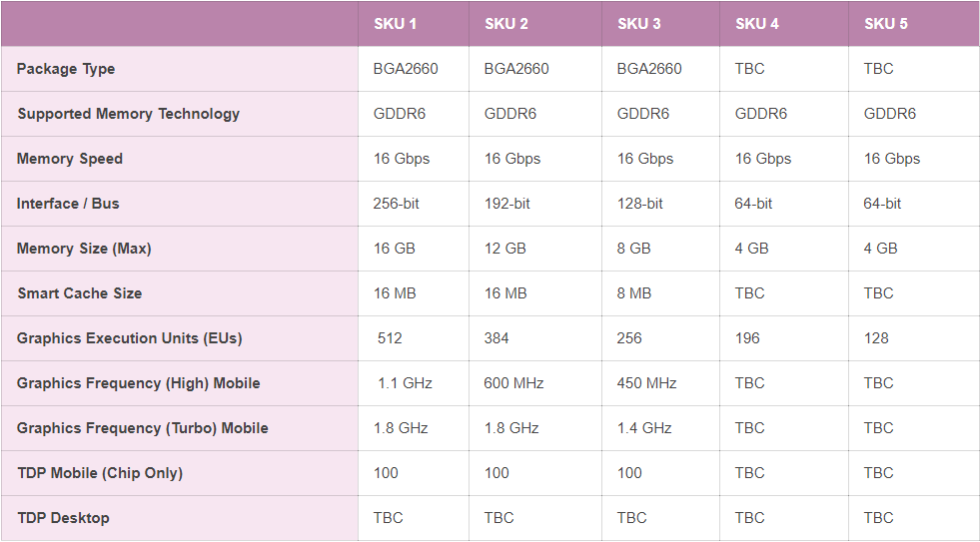The width and height of the screenshot is (980, 542).
Task: Select the 384 execution units cell
Action: [x=496, y=338]
